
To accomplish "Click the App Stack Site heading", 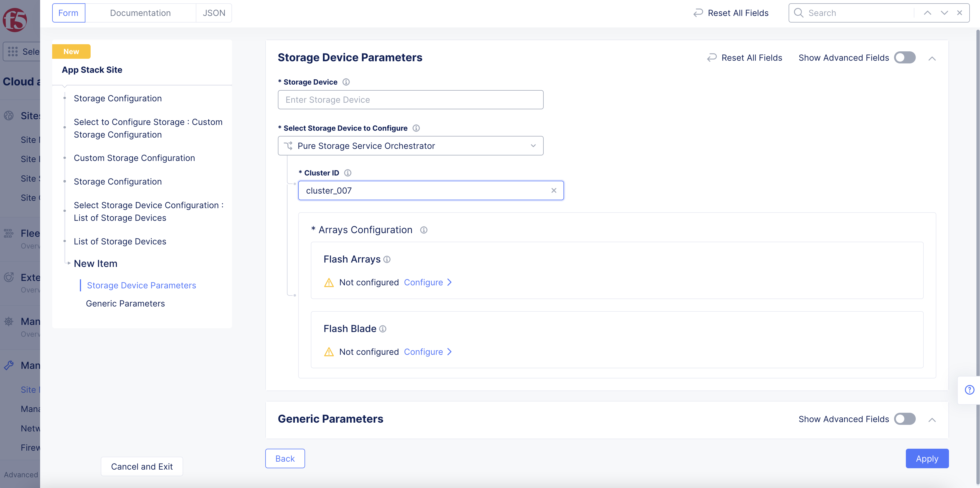I will pyautogui.click(x=92, y=70).
